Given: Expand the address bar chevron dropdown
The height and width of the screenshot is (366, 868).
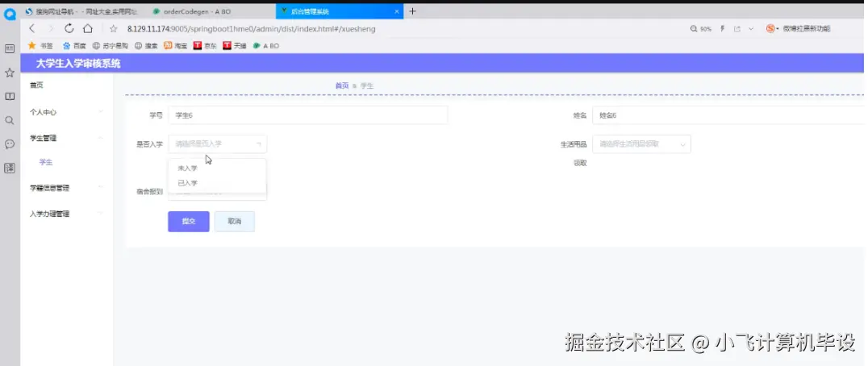Looking at the screenshot, I should (751, 29).
